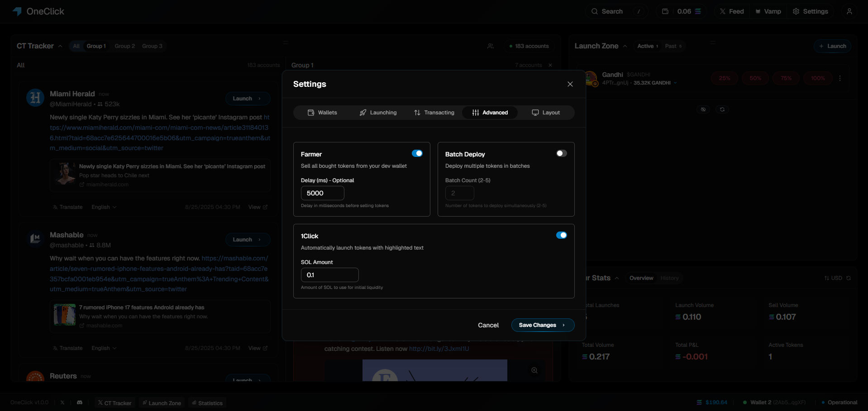View the Miami Herald post externally
This screenshot has height=411, width=868.
tap(258, 207)
